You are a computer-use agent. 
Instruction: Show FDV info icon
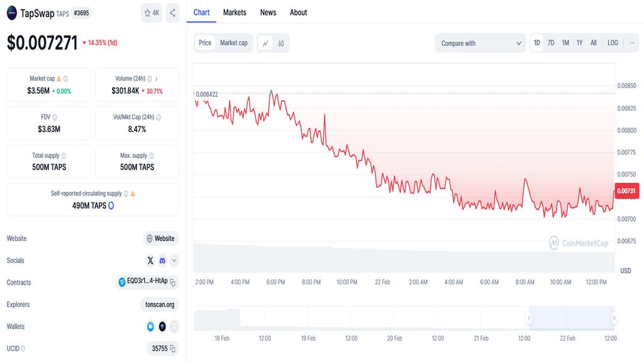[55, 118]
